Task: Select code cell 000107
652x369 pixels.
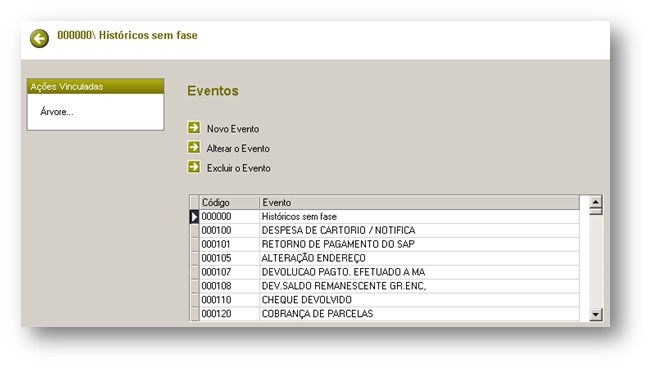Action: (x=229, y=272)
